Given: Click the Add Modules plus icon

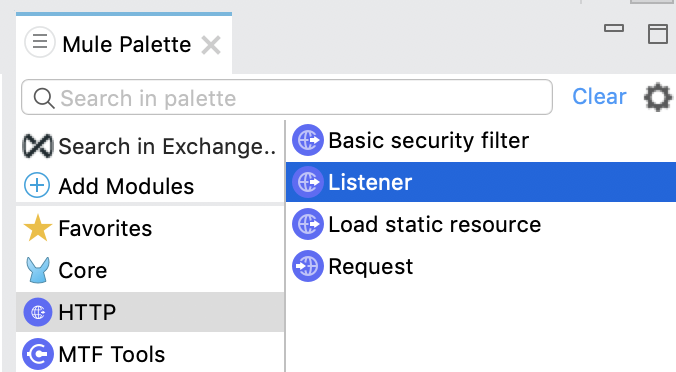Looking at the screenshot, I should click(x=37, y=186).
